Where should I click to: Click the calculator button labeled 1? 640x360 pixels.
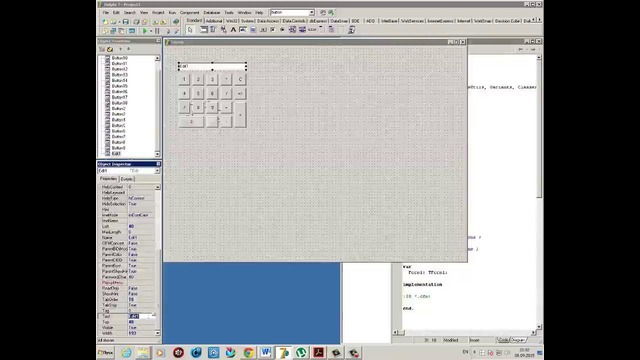click(x=184, y=79)
